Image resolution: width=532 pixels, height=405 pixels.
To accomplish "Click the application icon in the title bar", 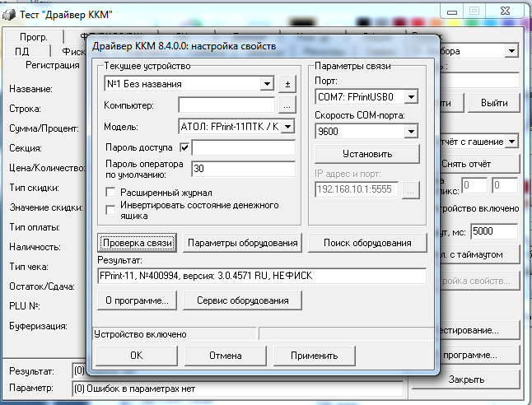I will [x=9, y=15].
